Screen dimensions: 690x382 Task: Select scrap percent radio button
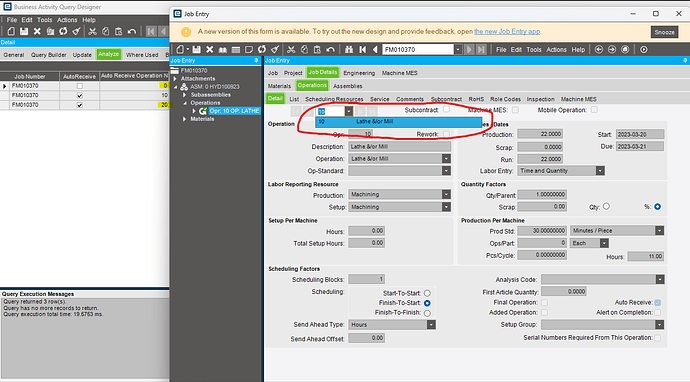[x=657, y=206]
